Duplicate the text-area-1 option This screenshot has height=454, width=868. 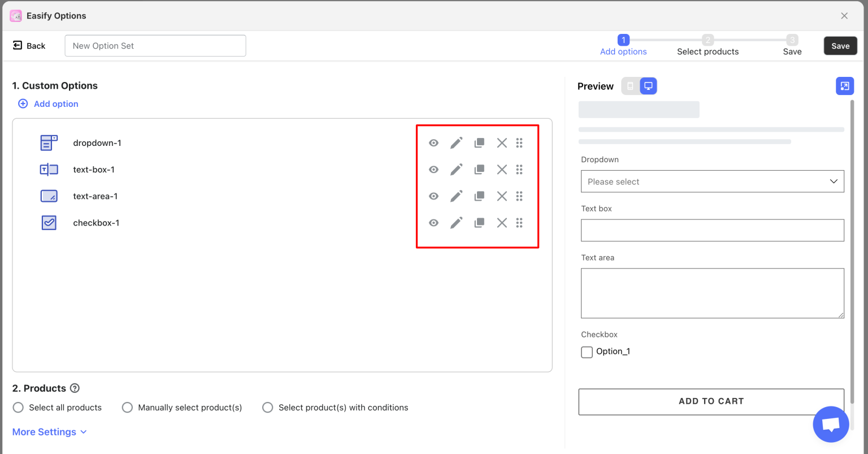point(479,196)
